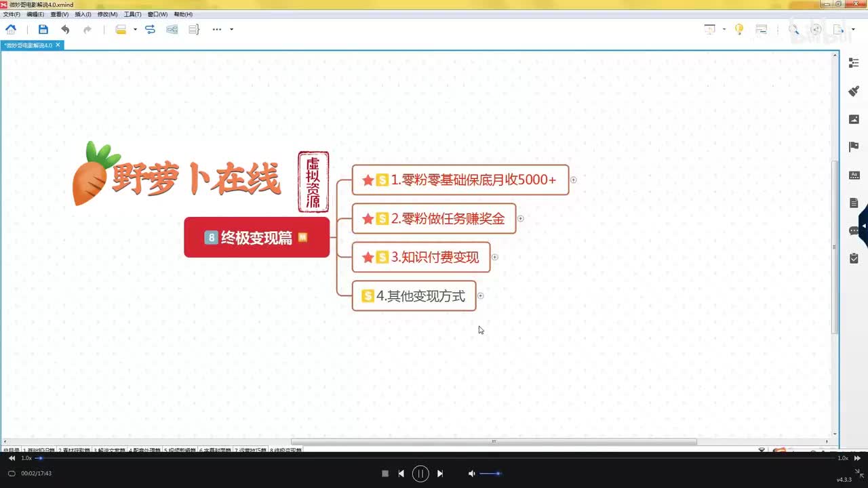Open the yellow topic icon dropdown arrow

[135, 29]
